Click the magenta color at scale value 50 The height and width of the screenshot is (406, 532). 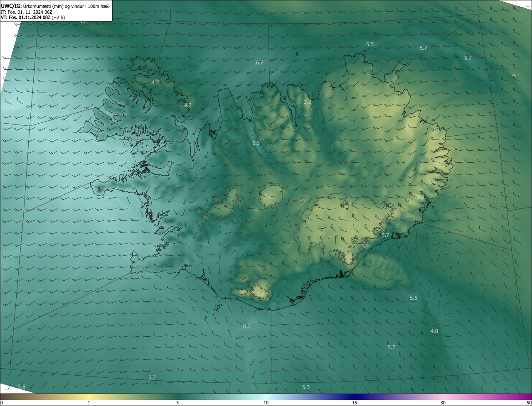[x=530, y=396]
